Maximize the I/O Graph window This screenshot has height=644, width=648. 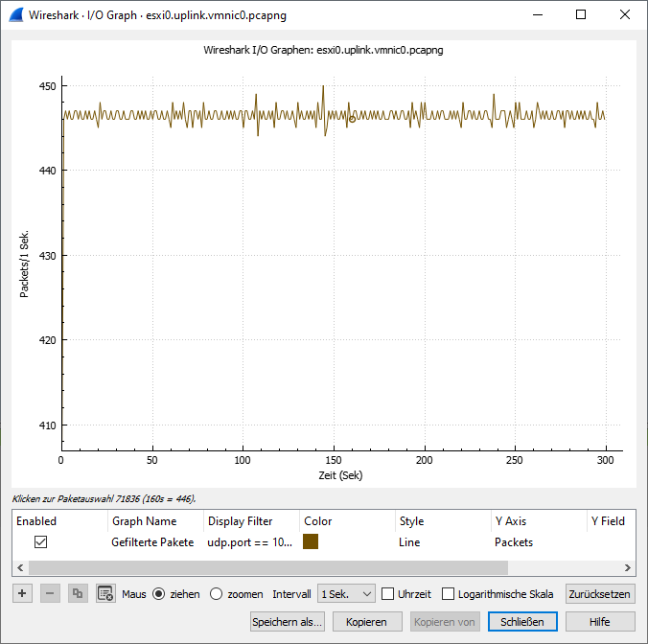[581, 15]
